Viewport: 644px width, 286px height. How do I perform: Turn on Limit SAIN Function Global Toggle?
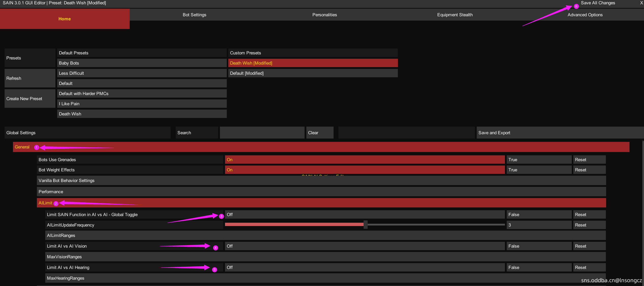point(365,215)
